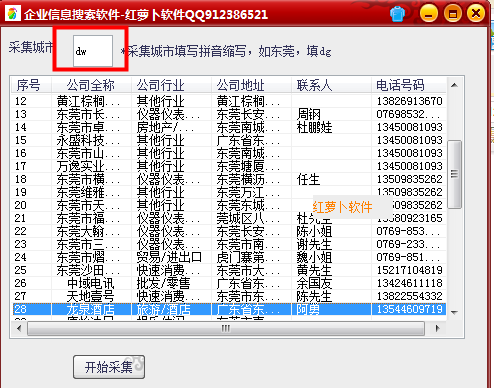Click the horizontal scrollbar thumb
Screen dimensions: 494x388
(226, 328)
